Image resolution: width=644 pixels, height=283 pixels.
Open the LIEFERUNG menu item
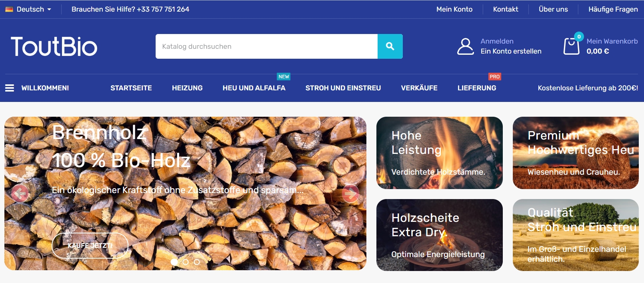[x=477, y=88]
